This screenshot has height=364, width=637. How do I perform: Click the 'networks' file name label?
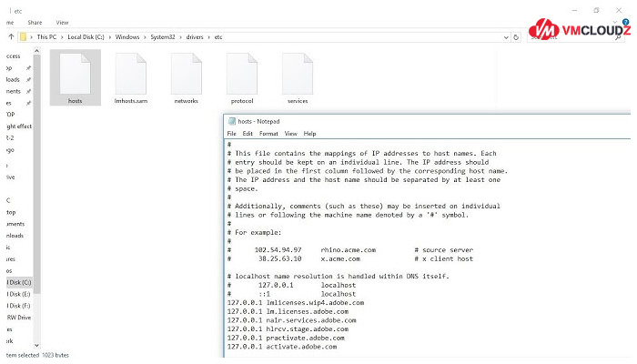click(187, 101)
